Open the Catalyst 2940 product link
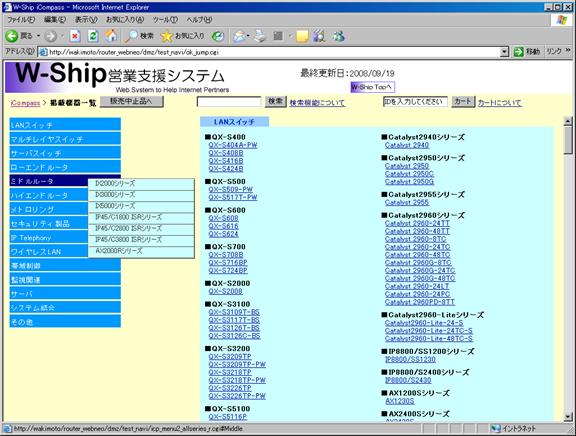The height and width of the screenshot is (436, 576). pos(407,145)
